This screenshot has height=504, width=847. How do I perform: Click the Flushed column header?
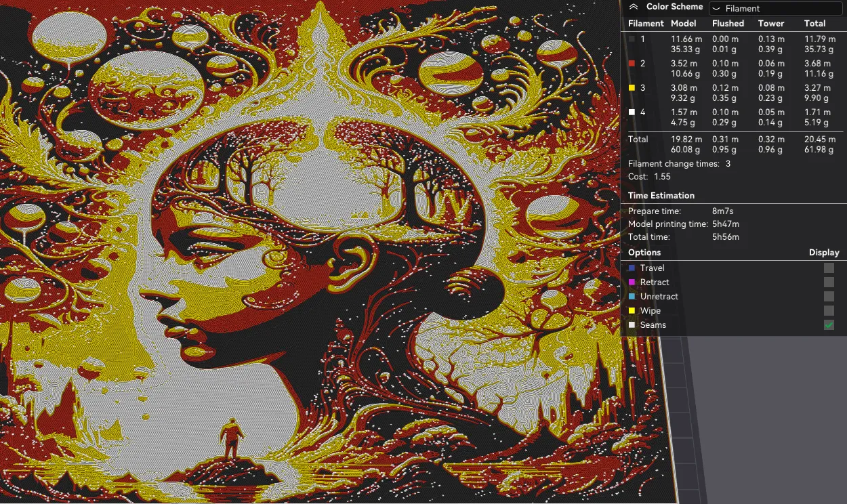pos(728,23)
